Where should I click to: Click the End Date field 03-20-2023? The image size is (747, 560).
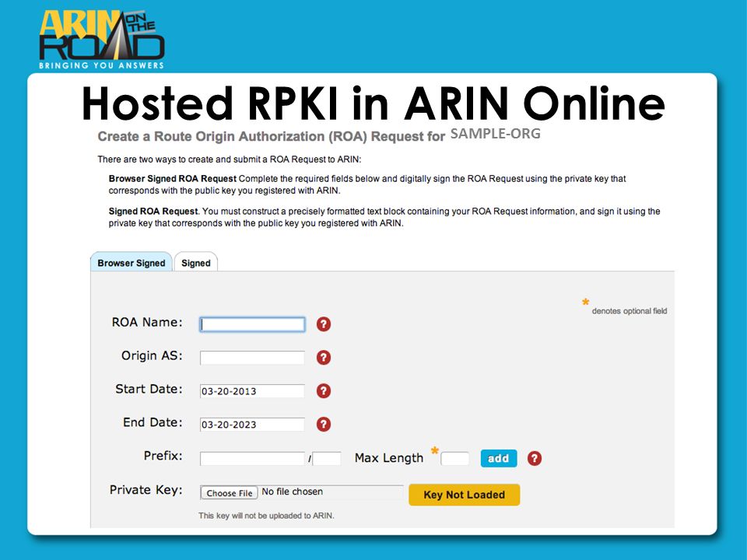click(x=252, y=425)
